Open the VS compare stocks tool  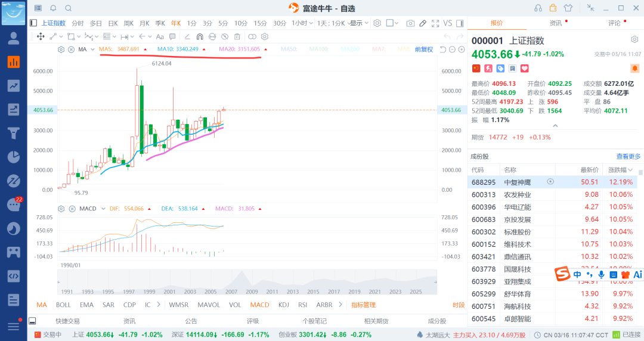(448, 23)
